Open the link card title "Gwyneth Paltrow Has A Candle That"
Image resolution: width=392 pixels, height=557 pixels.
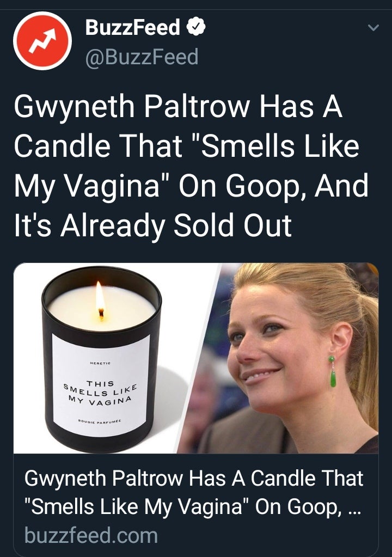click(x=194, y=478)
